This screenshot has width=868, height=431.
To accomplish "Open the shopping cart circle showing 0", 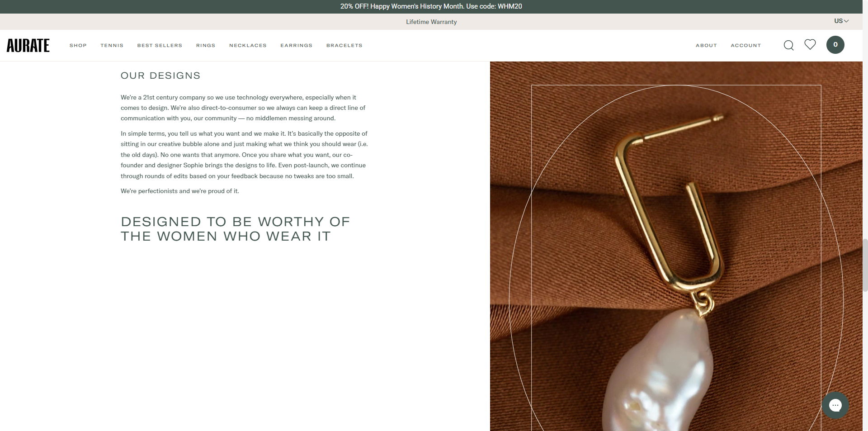I will (x=835, y=45).
